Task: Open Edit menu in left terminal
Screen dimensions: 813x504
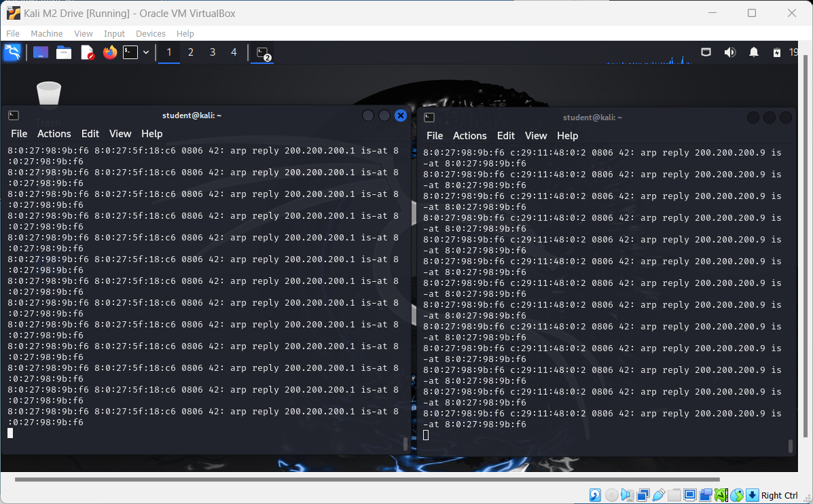Action: click(90, 134)
